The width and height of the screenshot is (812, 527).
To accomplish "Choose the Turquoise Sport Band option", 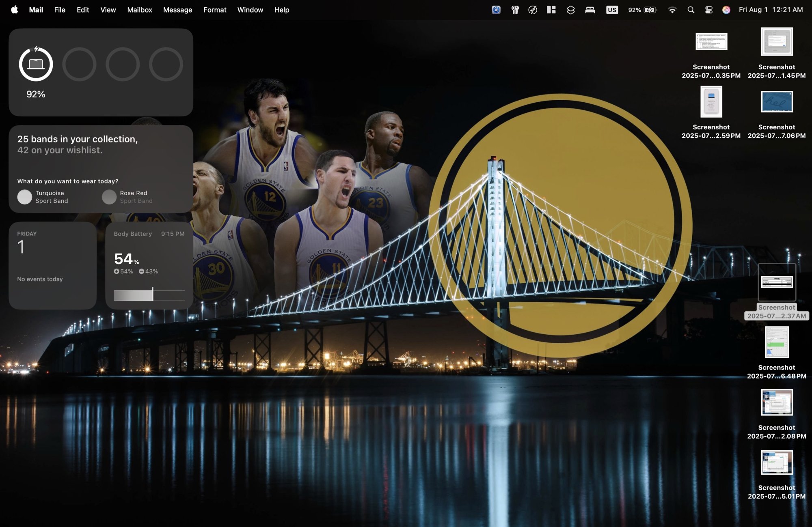I will 43,197.
